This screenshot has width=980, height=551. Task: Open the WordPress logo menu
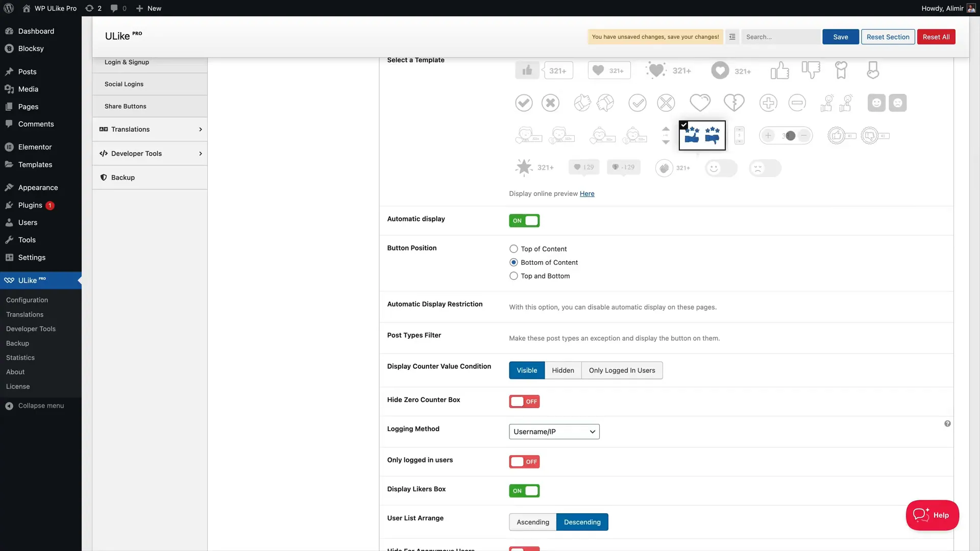[x=9, y=8]
